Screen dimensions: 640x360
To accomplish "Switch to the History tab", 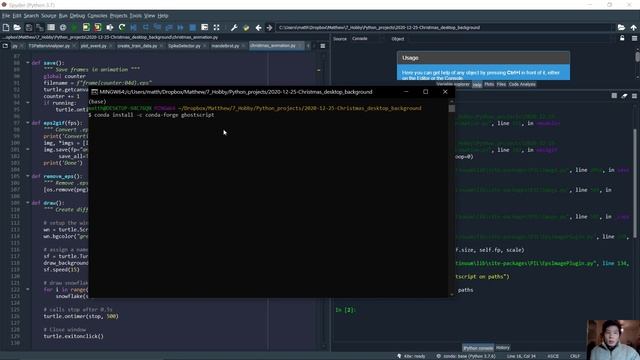I will pyautogui.click(x=502, y=347).
